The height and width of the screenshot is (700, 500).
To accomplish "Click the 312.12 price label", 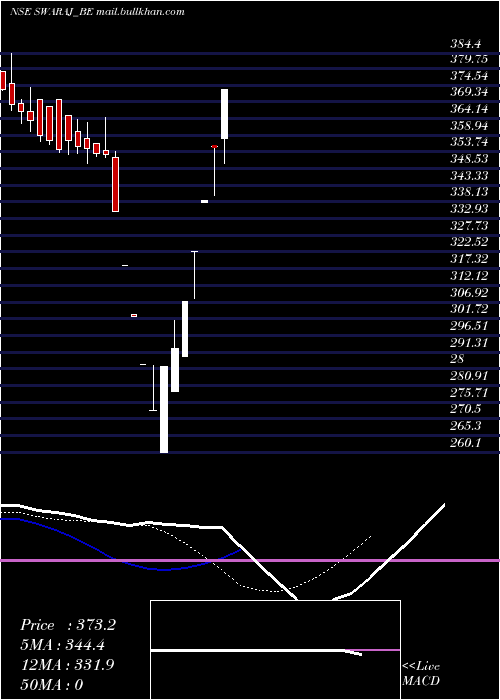I will click(x=469, y=275).
